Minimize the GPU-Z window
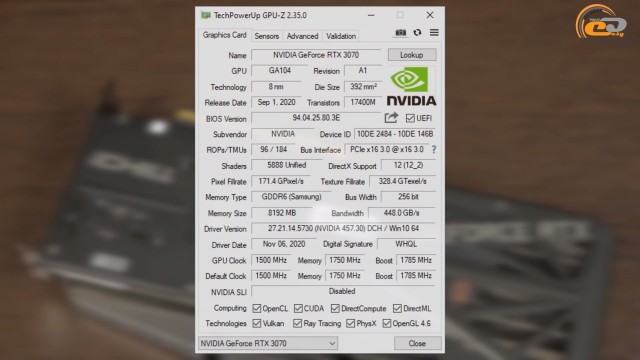This screenshot has width=640, height=360. tap(371, 15)
